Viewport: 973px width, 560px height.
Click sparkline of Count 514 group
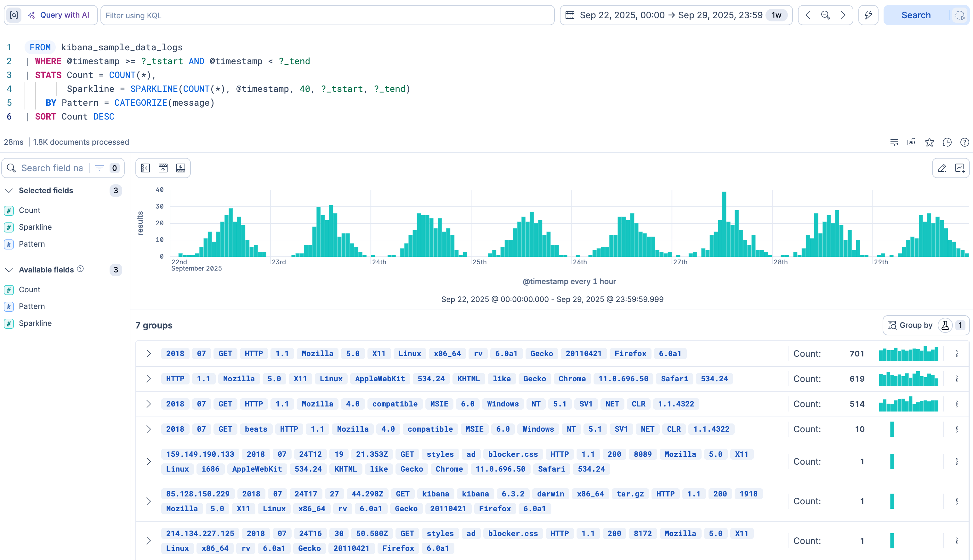point(909,404)
